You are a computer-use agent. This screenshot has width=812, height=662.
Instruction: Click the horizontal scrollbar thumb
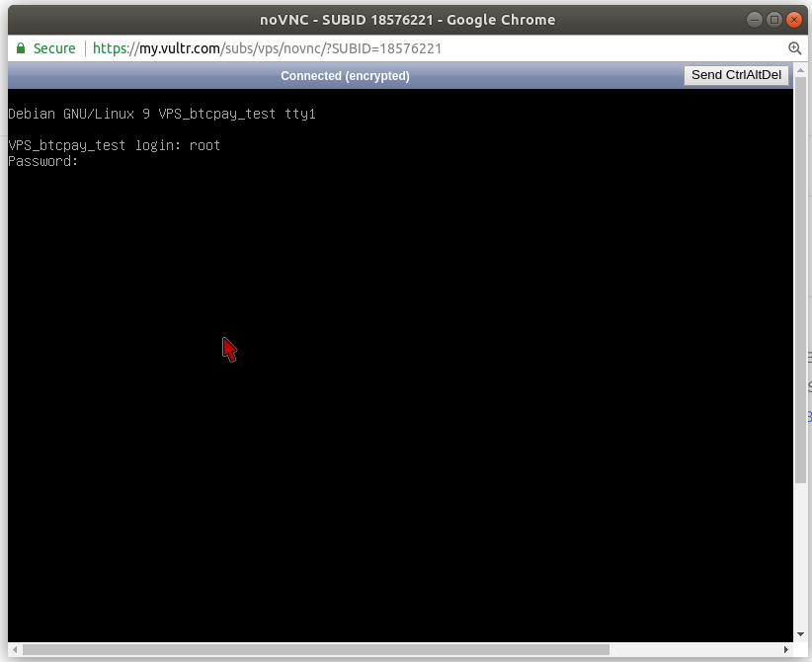coord(316,649)
